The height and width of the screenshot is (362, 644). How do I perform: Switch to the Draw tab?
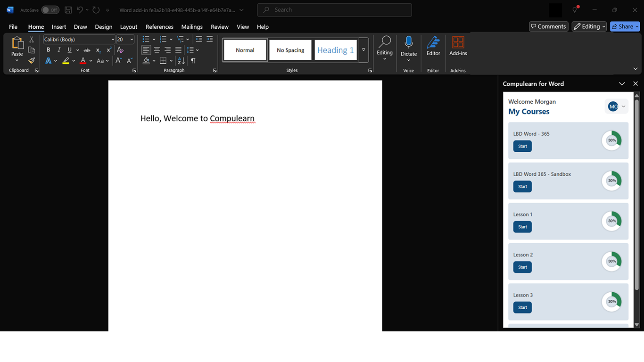coord(81,27)
